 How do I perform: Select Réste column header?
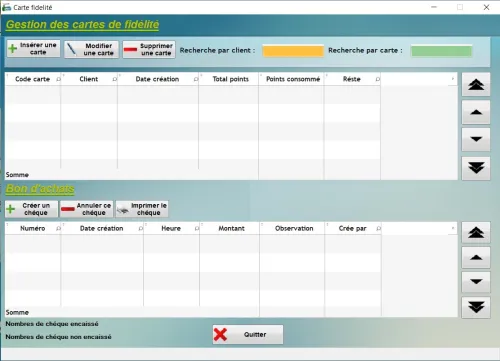click(x=352, y=79)
